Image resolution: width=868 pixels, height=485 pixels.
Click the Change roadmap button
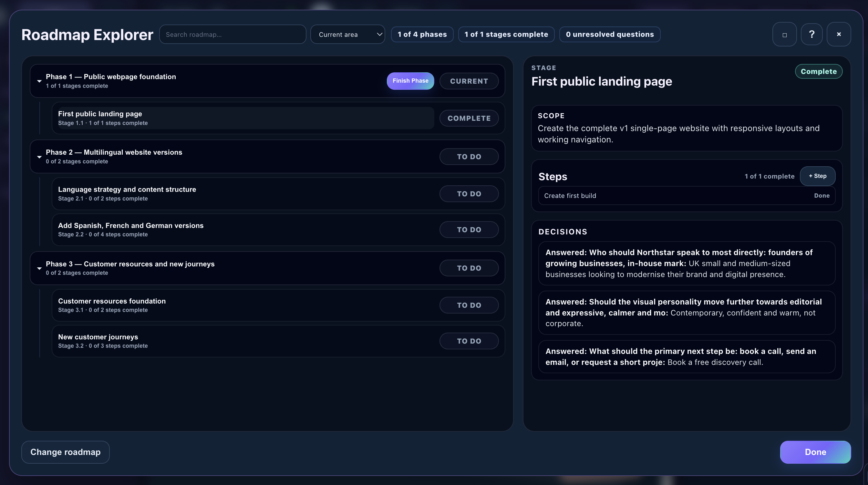click(x=65, y=452)
